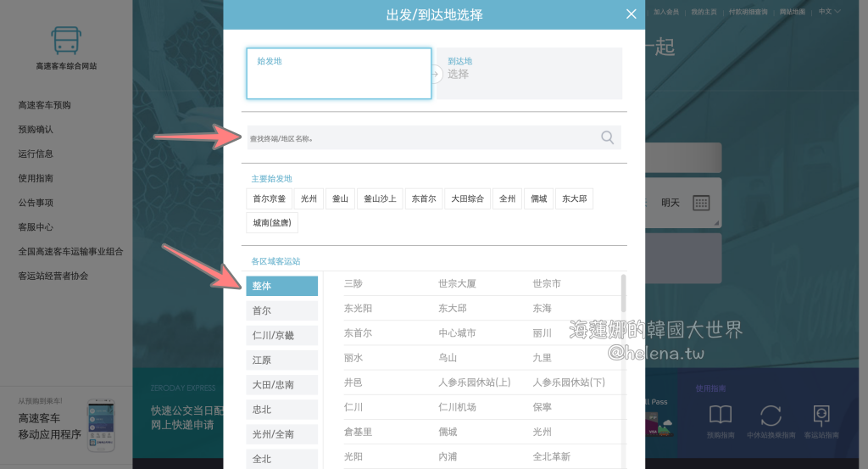
Task: Pick terminal 井邑
Action: [353, 382]
